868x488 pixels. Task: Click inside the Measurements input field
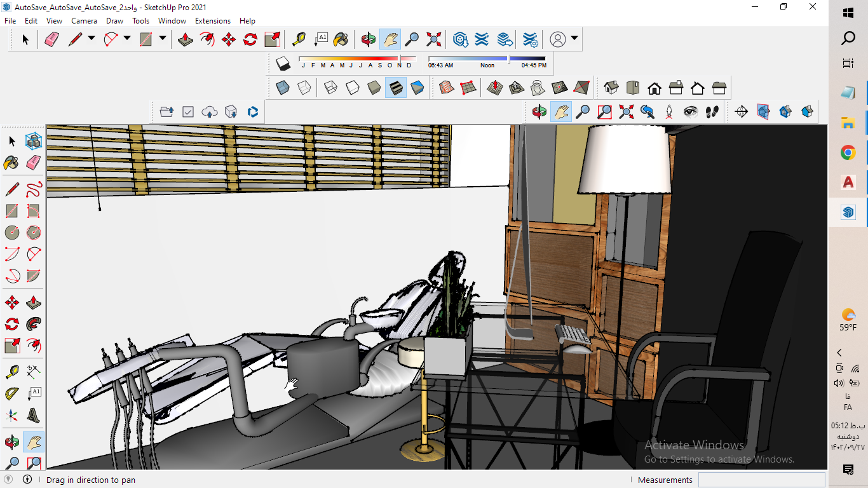(x=761, y=480)
